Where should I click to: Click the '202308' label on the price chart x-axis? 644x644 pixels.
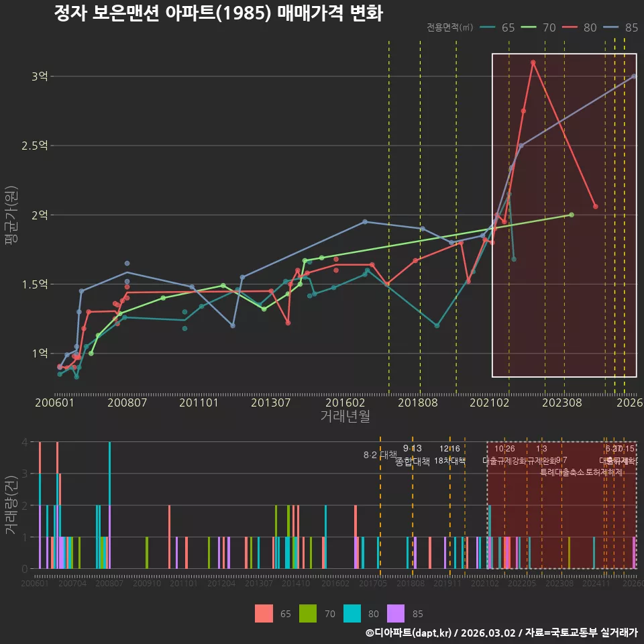(562, 402)
